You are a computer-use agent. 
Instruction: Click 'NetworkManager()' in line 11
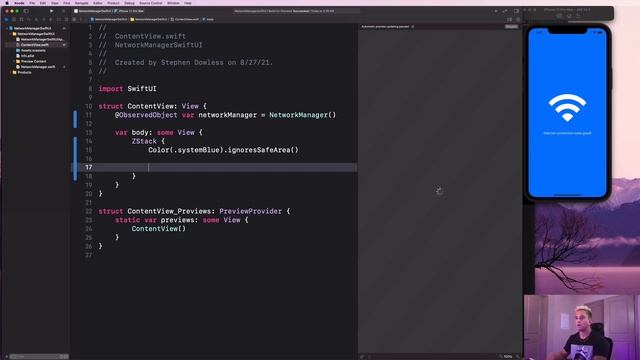(302, 115)
